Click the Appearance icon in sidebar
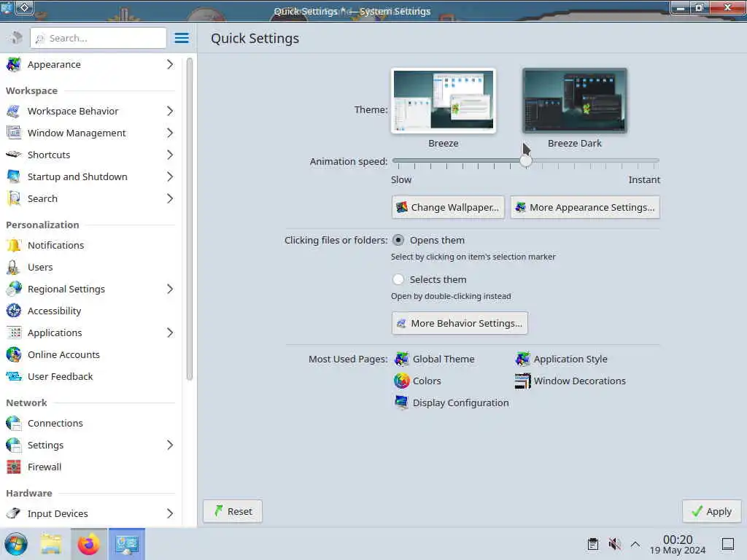The width and height of the screenshot is (747, 560). tap(14, 64)
